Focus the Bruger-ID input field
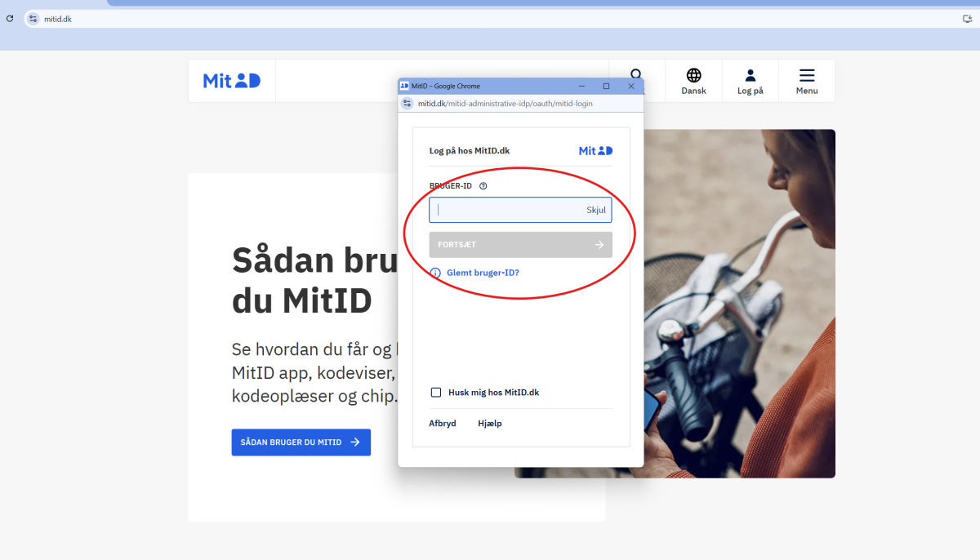 (x=506, y=210)
